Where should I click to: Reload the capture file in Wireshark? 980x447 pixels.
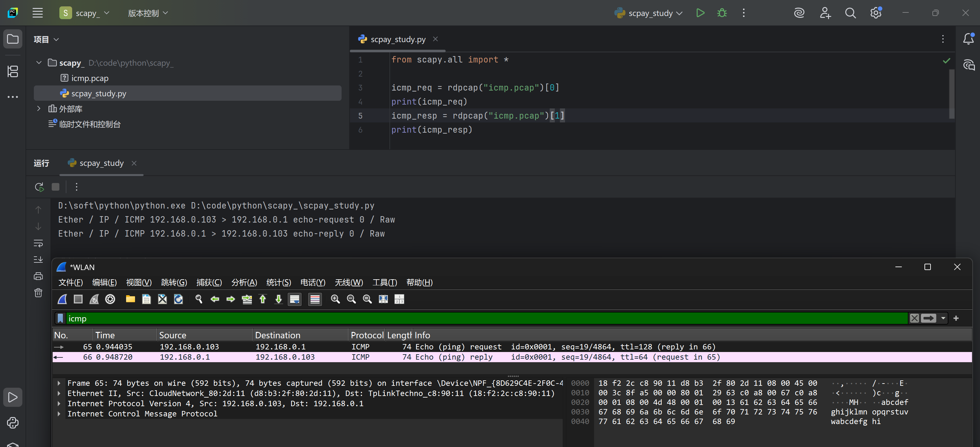[178, 299]
